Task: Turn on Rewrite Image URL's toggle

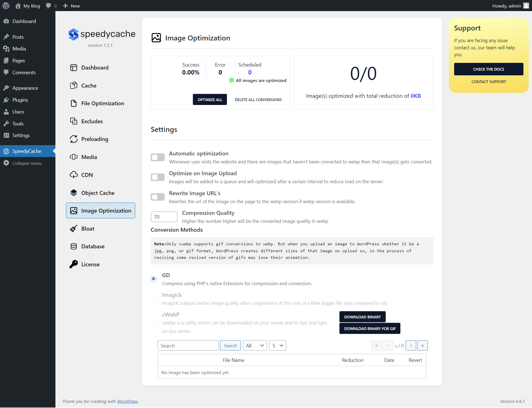Action: pos(158,197)
